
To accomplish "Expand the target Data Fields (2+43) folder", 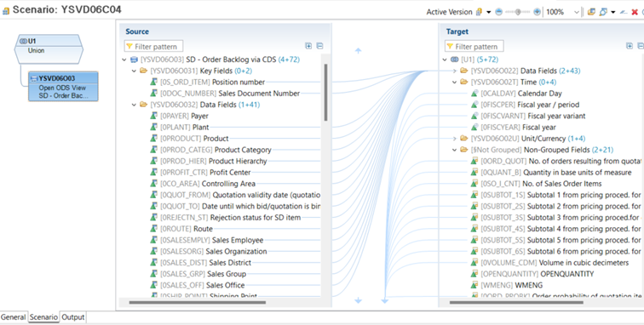I will pos(455,71).
